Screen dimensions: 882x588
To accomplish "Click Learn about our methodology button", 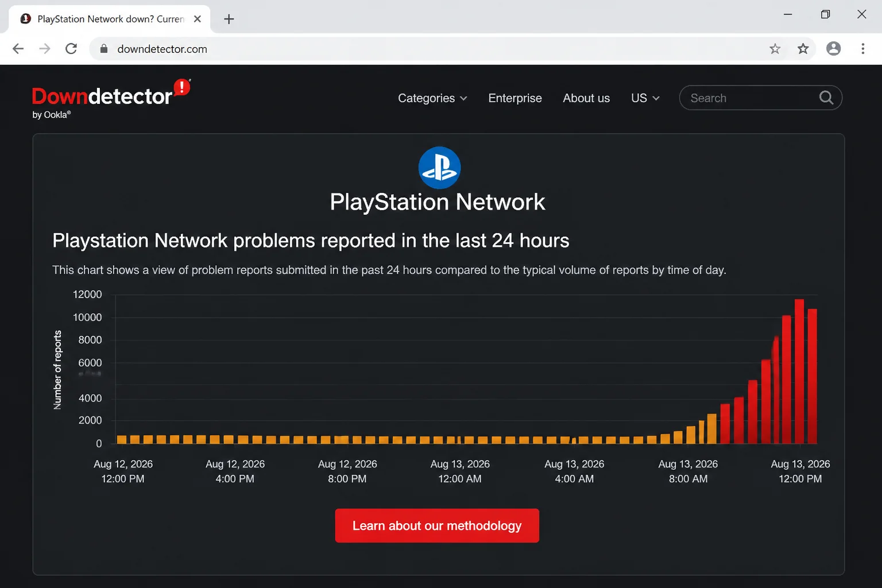I will point(437,525).
